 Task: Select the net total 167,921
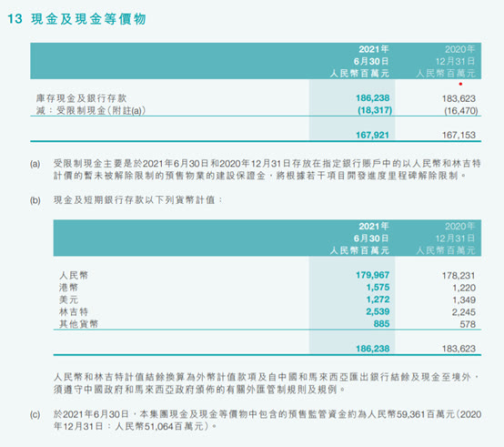(x=372, y=135)
